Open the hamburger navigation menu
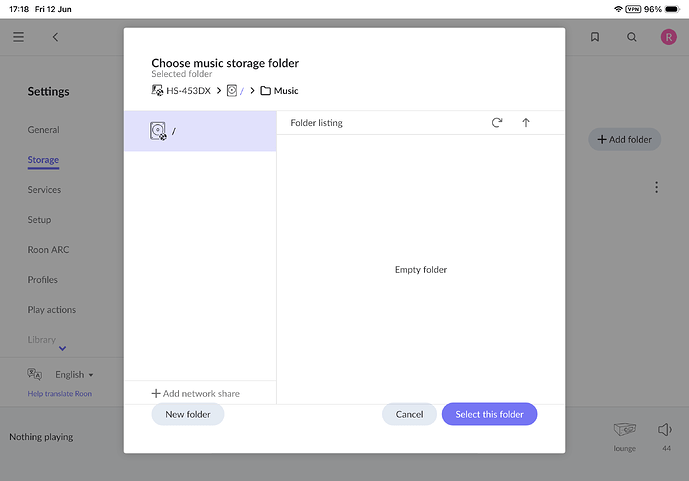The image size is (689, 481). click(18, 37)
